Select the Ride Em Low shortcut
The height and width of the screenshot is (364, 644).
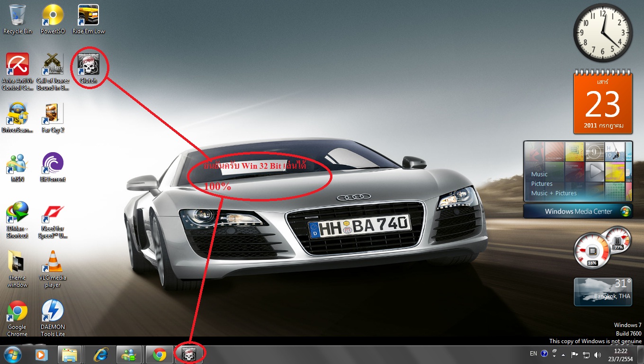[x=88, y=19]
